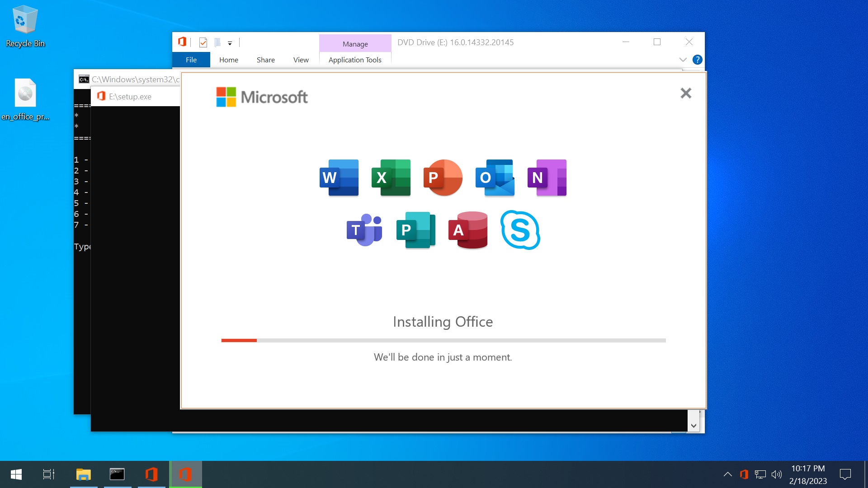Open Task View on the taskbar
This screenshot has height=488, width=868.
pyautogui.click(x=49, y=474)
